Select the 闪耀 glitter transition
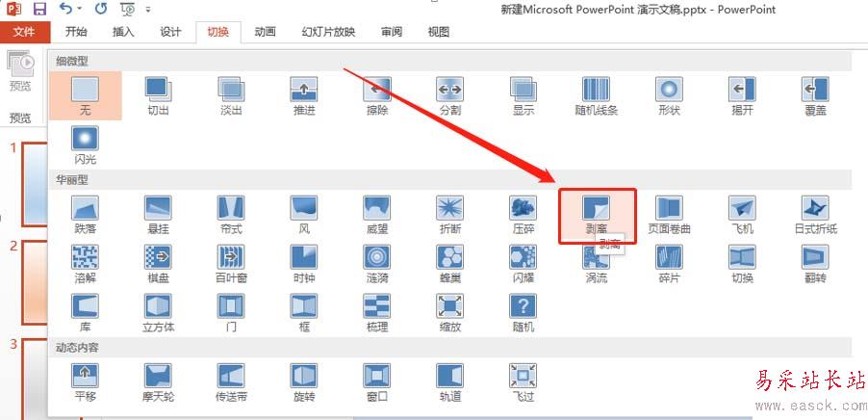The height and width of the screenshot is (420, 868). pos(523,263)
